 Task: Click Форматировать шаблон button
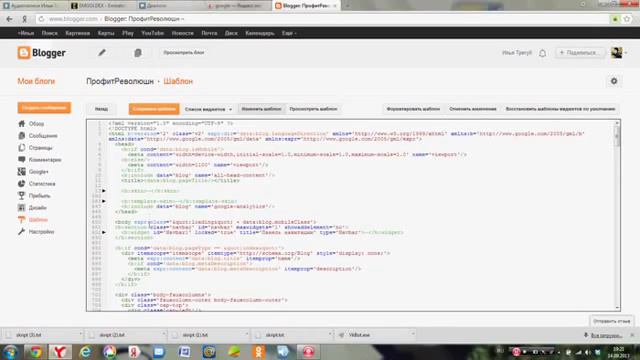click(x=413, y=109)
